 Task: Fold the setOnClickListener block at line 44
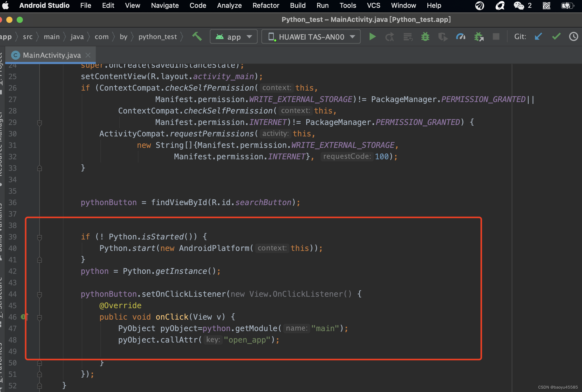pos(40,294)
